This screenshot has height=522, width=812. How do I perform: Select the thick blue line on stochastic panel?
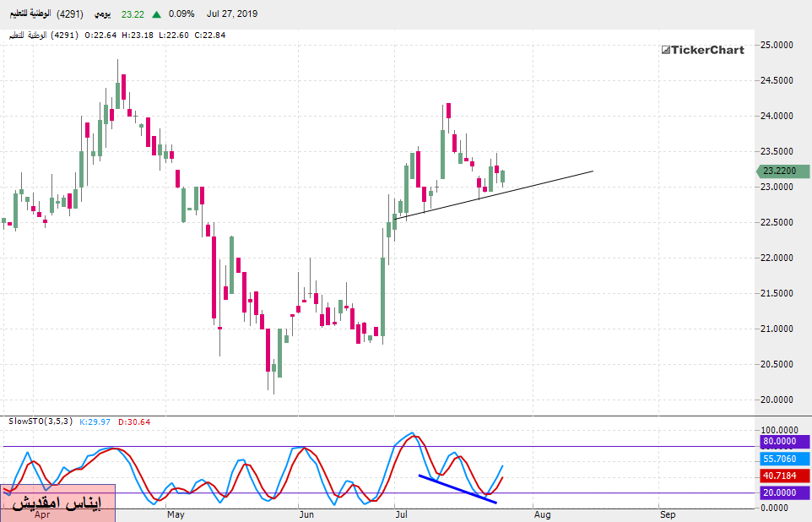[x=457, y=489]
